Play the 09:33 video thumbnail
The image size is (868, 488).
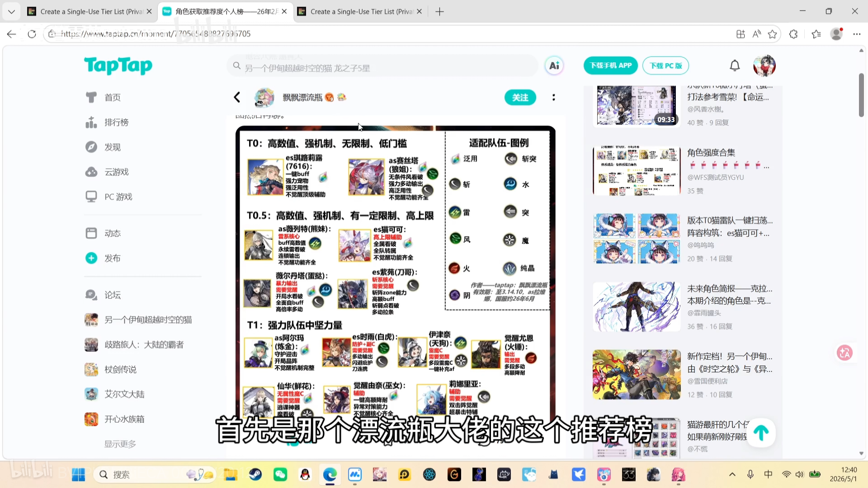click(637, 106)
